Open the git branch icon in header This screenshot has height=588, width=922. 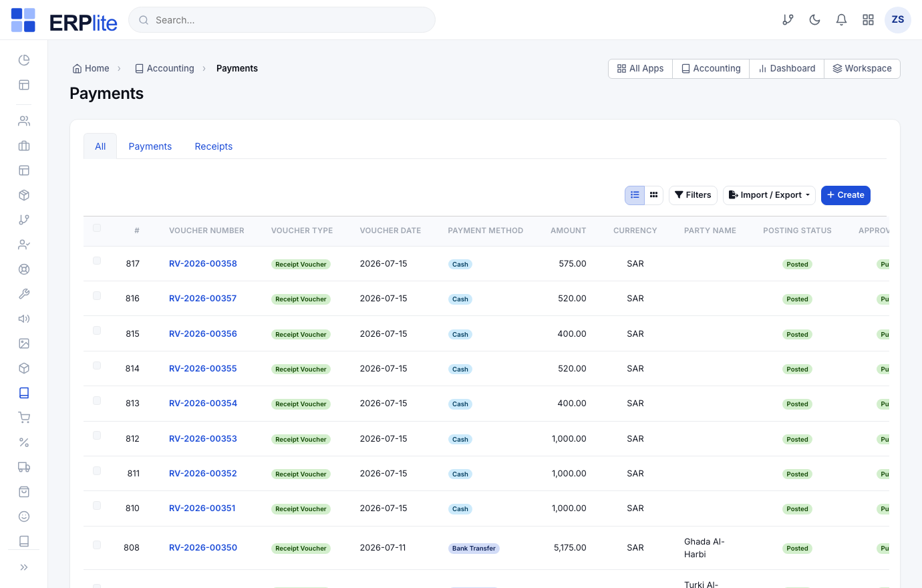(x=788, y=20)
